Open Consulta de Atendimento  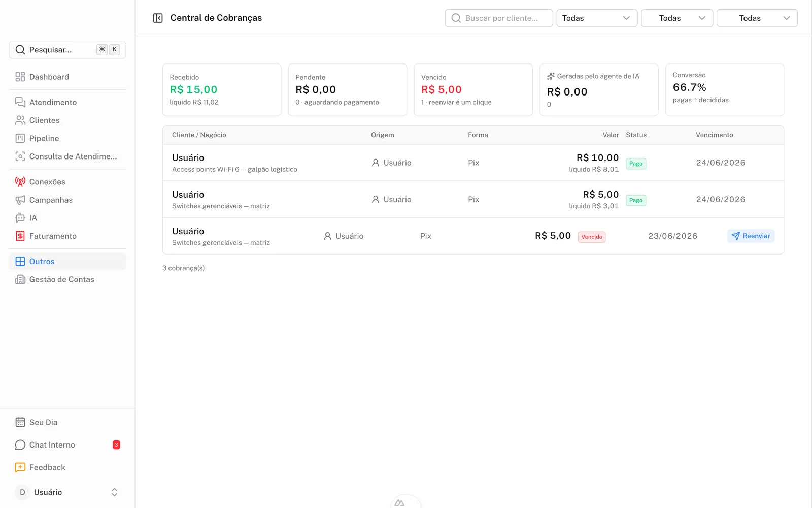(x=67, y=156)
